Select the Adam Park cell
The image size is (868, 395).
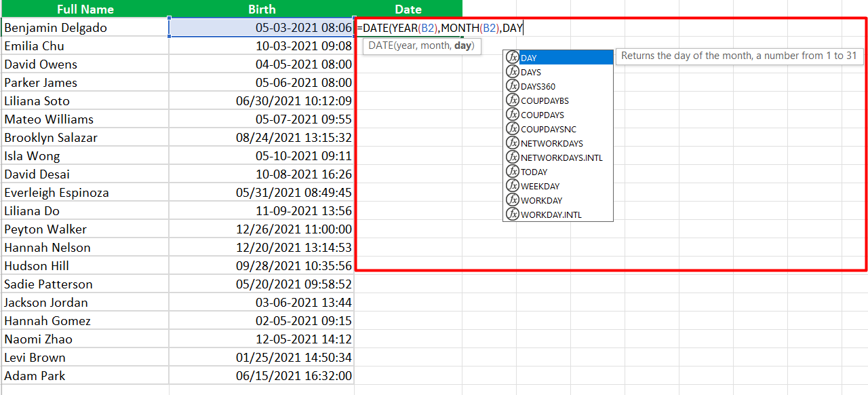(x=85, y=376)
